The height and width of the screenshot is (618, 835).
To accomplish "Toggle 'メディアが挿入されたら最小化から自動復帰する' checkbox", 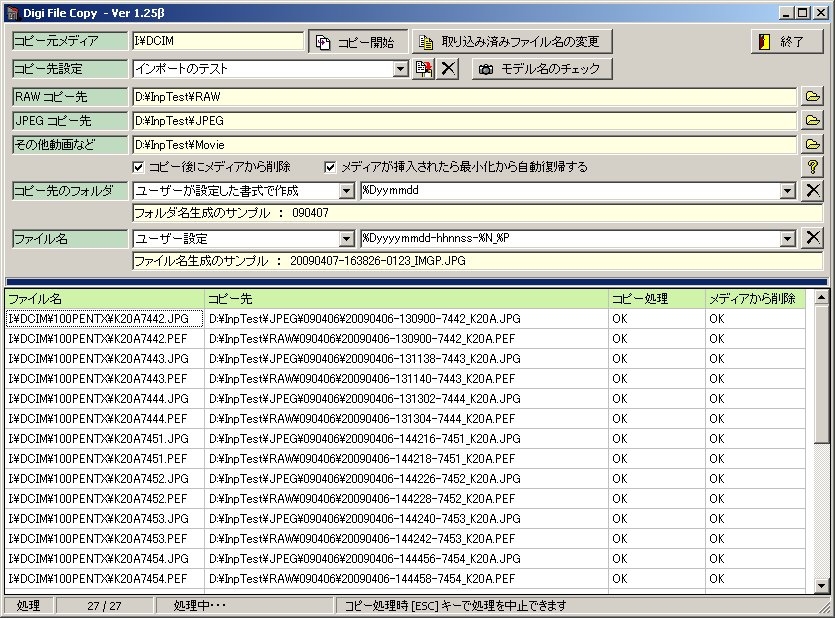I will [x=331, y=167].
